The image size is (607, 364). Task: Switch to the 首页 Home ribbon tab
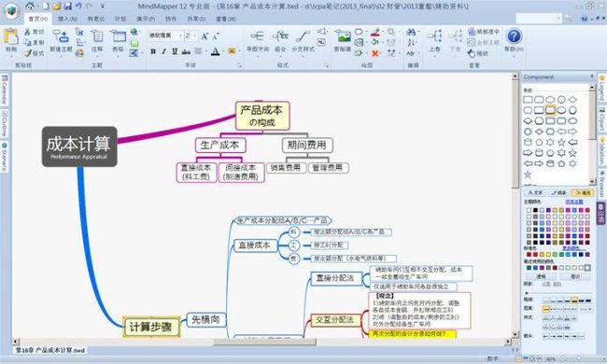pos(37,19)
